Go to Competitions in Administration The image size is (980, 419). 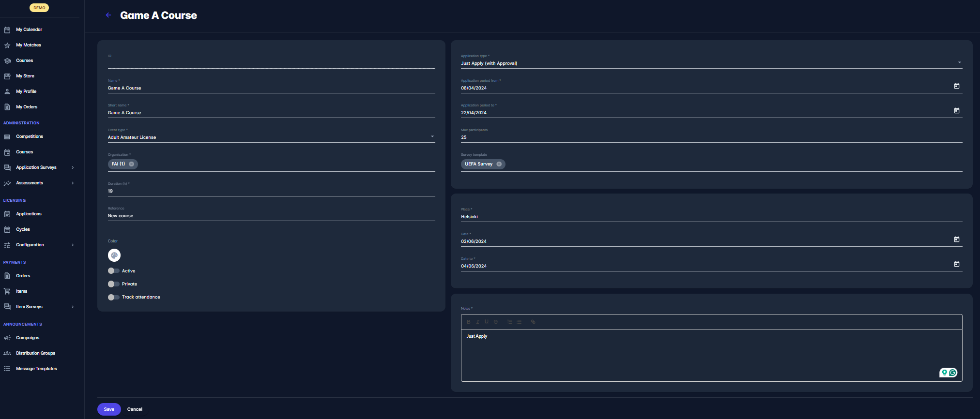pos(30,136)
